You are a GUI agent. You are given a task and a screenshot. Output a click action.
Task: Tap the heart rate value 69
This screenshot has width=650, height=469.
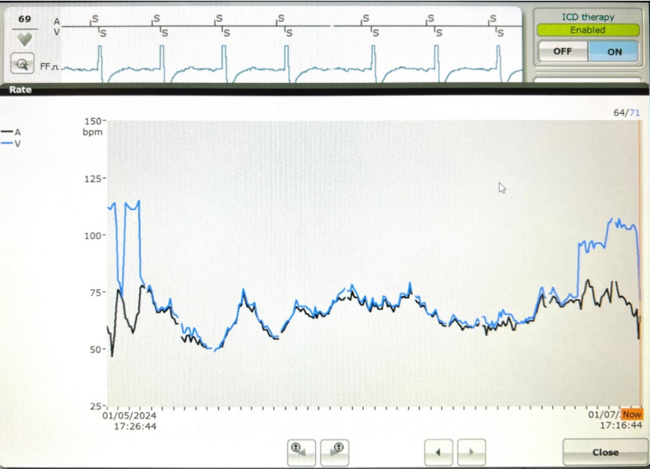coord(24,18)
